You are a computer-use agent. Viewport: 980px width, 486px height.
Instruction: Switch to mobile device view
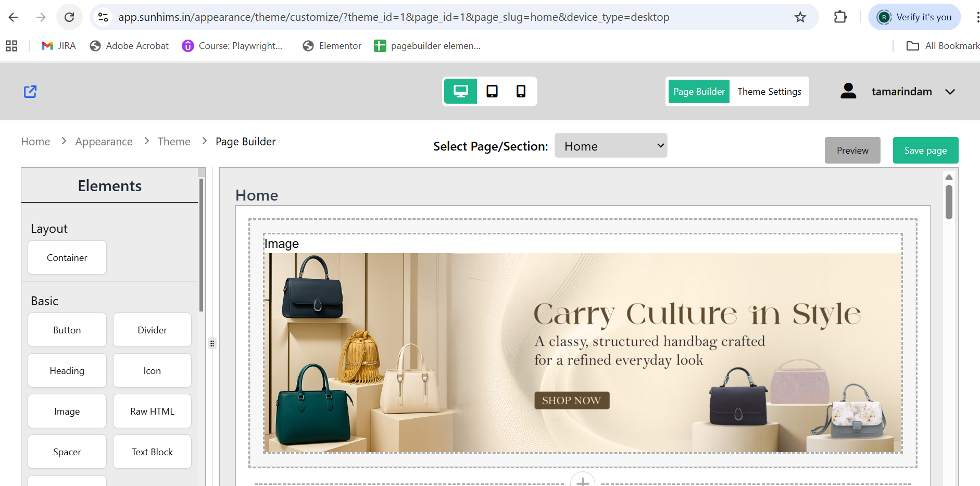tap(521, 92)
